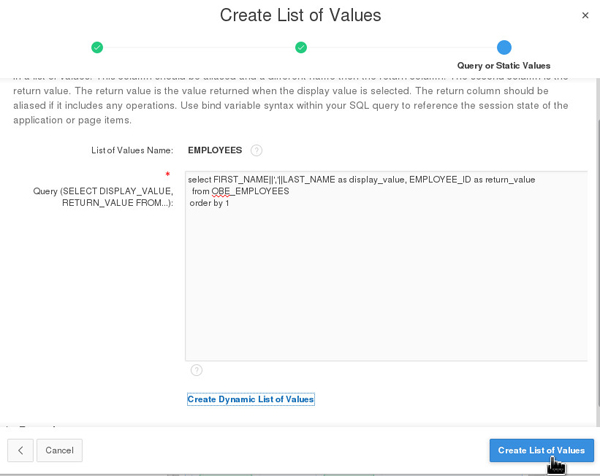Close the Create List of Values dialog

tap(585, 15)
